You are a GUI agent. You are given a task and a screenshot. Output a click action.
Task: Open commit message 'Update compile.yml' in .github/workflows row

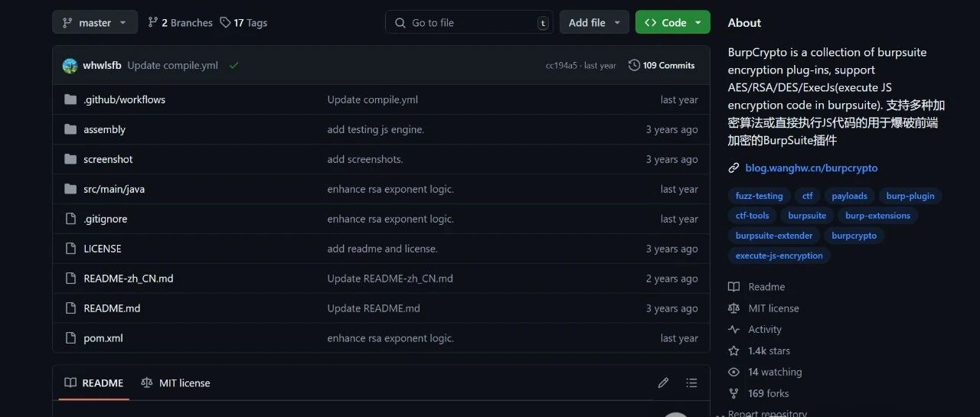click(373, 99)
